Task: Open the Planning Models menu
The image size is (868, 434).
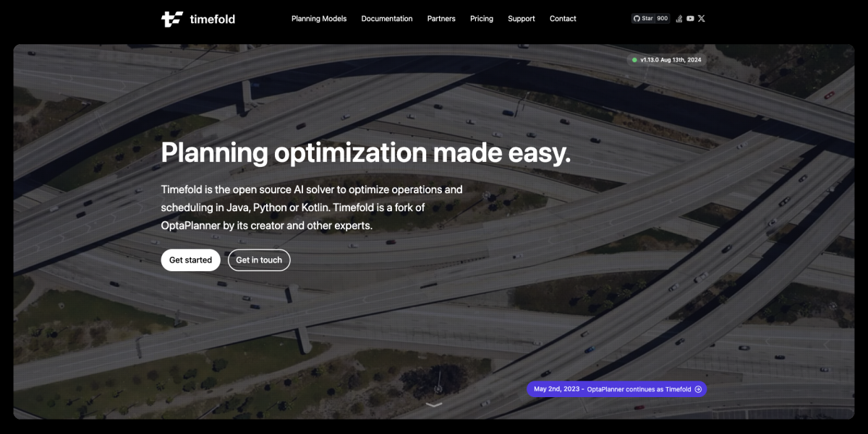Action: 319,19
